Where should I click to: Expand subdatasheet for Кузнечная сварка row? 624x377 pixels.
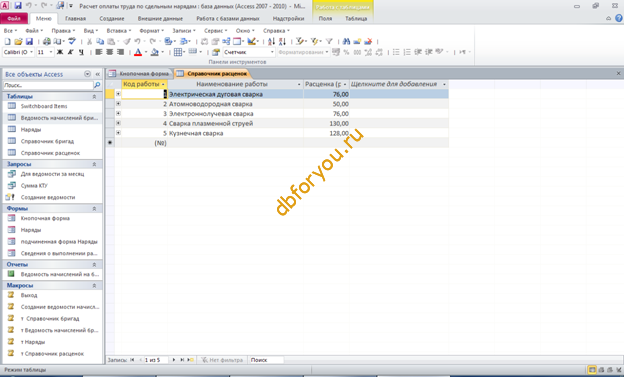[118, 133]
